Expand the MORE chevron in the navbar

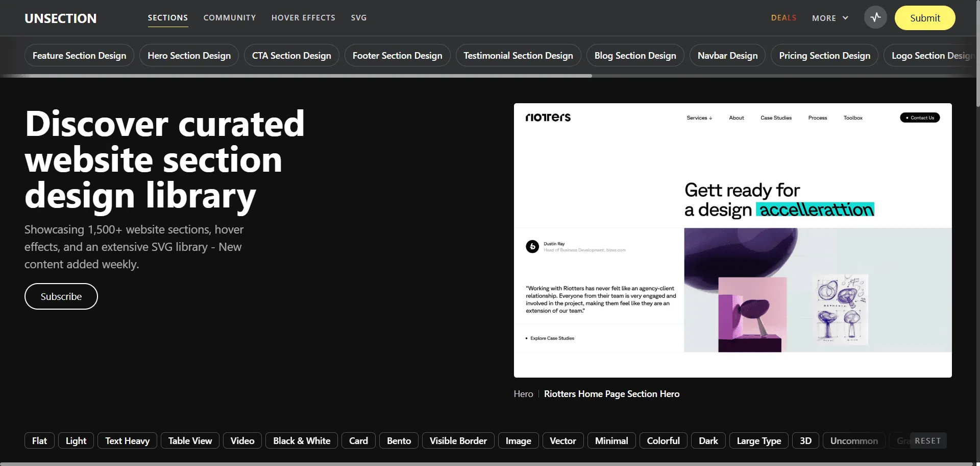point(845,18)
